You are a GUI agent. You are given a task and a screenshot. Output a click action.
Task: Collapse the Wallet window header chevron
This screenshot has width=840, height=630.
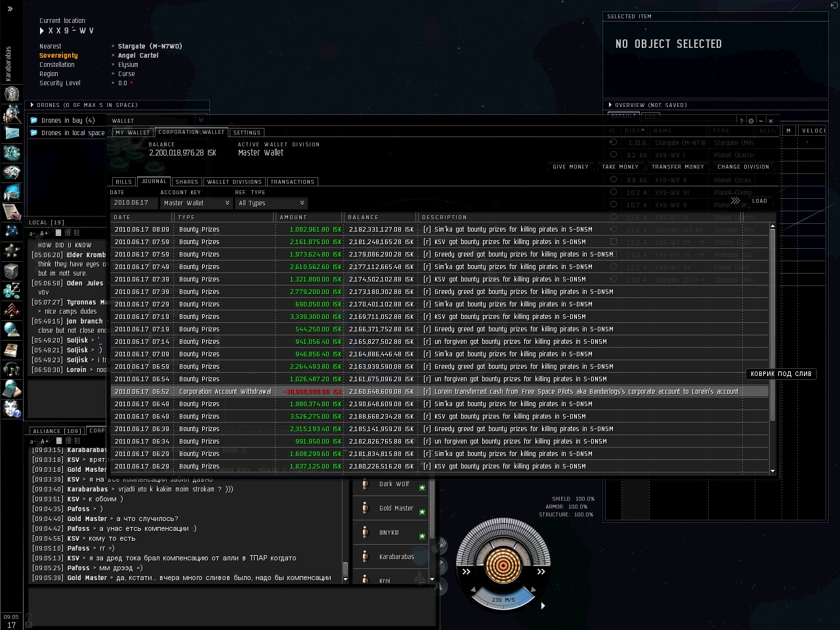tap(201, 120)
